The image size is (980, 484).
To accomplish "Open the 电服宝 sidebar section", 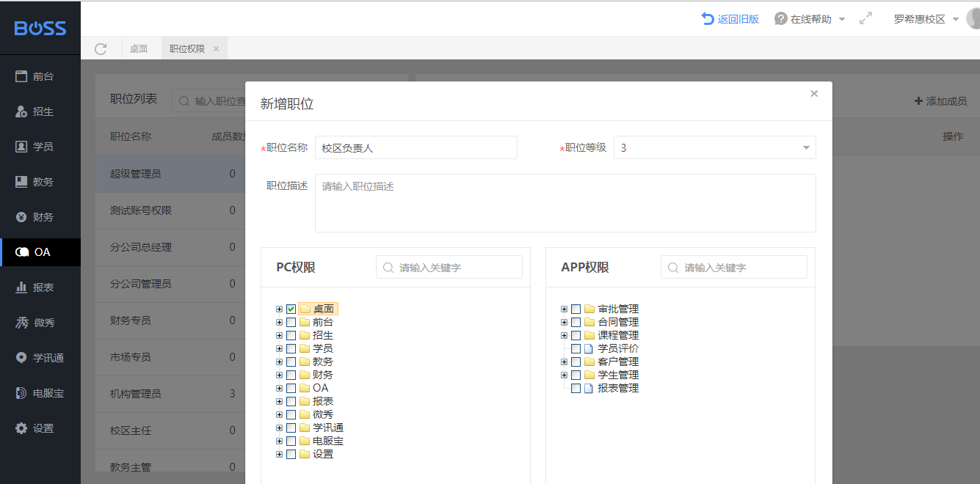I will pos(40,393).
